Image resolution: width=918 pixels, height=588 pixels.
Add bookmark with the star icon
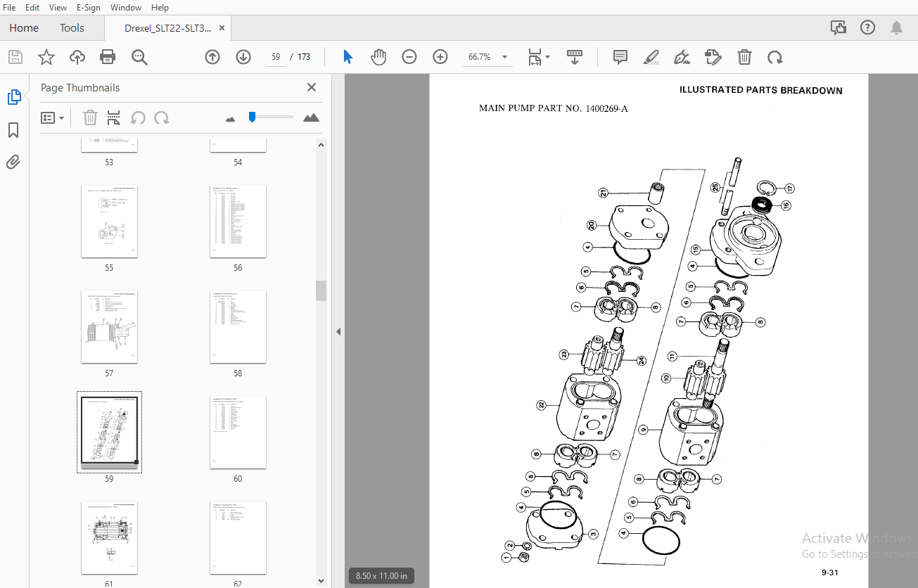pos(46,57)
